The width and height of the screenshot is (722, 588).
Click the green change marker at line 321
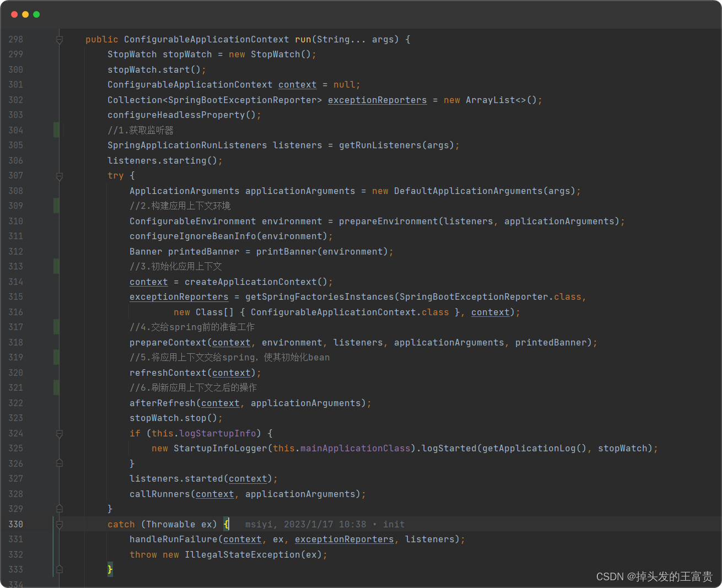(x=56, y=387)
